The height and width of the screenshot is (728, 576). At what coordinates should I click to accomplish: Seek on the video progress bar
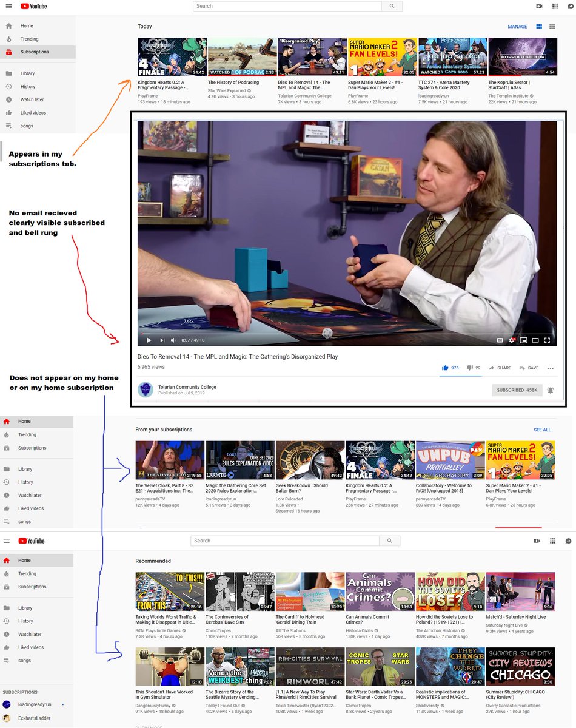(x=347, y=334)
